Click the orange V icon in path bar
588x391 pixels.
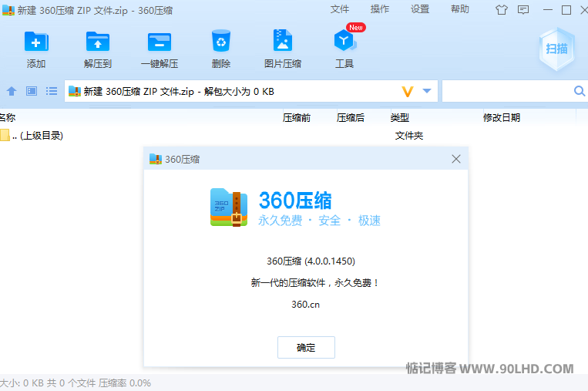408,91
